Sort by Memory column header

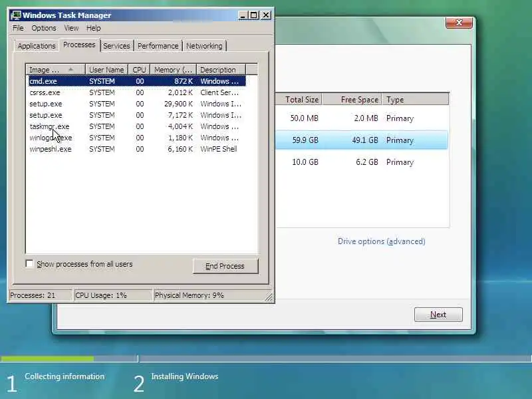[x=173, y=70]
